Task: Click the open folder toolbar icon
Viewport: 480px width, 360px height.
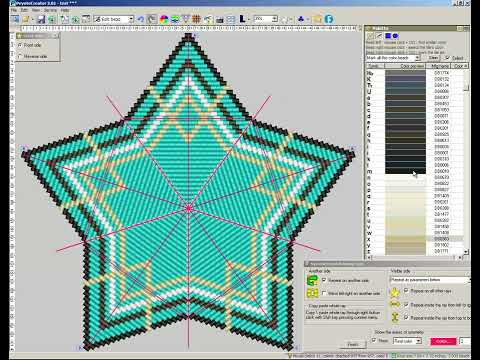Action: (x=25, y=20)
